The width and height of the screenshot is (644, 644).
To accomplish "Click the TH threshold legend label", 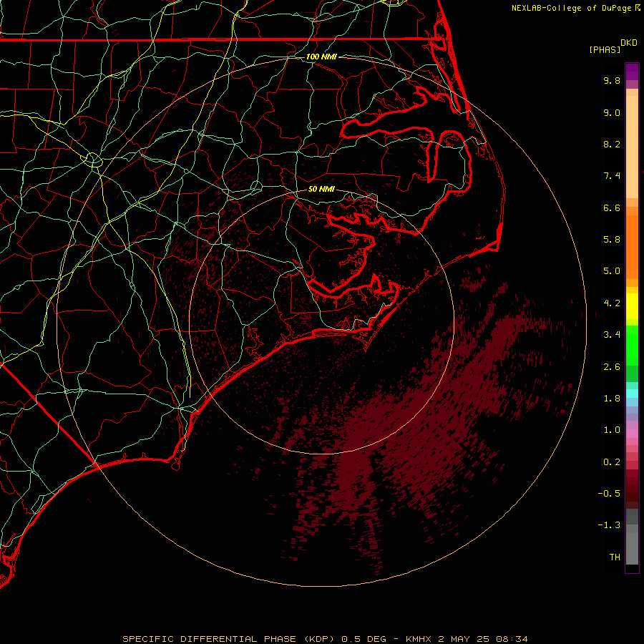I will click(x=615, y=557).
